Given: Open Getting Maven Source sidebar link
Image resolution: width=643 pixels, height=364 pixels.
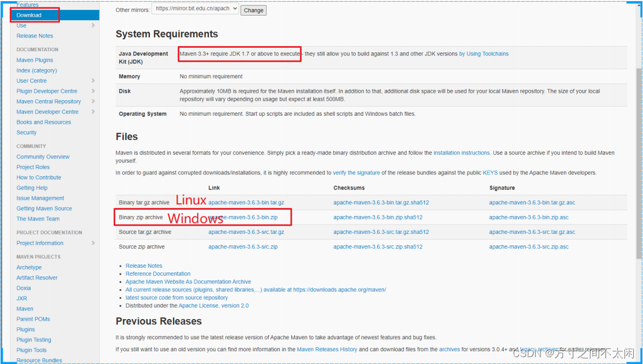Looking at the screenshot, I should [x=44, y=208].
